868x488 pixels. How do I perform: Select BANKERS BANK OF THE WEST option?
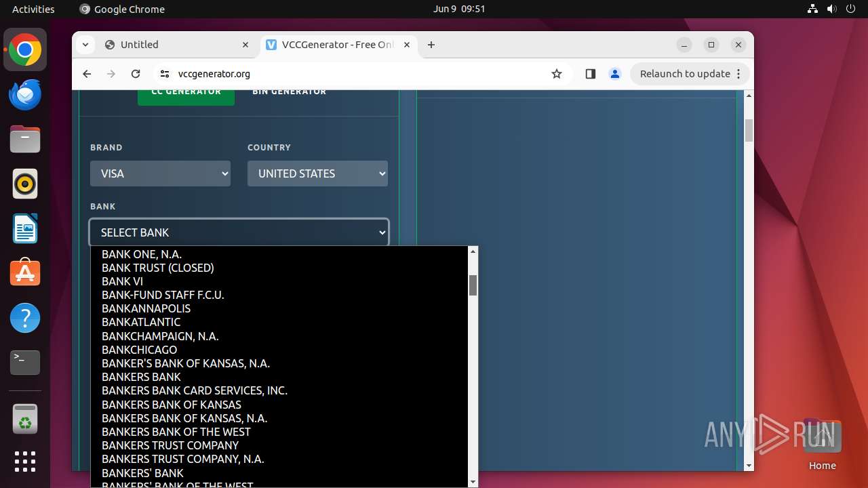click(279, 432)
